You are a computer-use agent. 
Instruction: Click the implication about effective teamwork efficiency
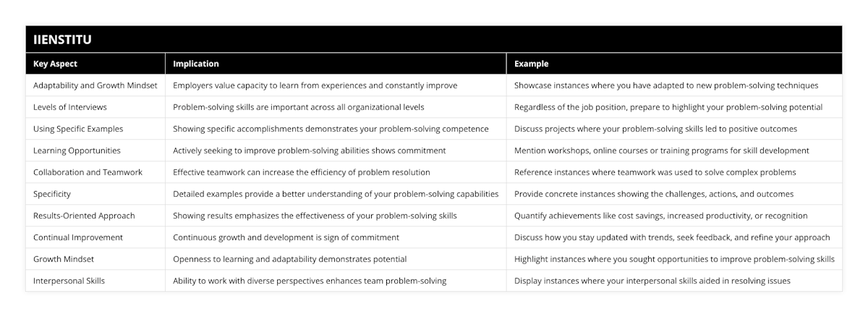(302, 172)
